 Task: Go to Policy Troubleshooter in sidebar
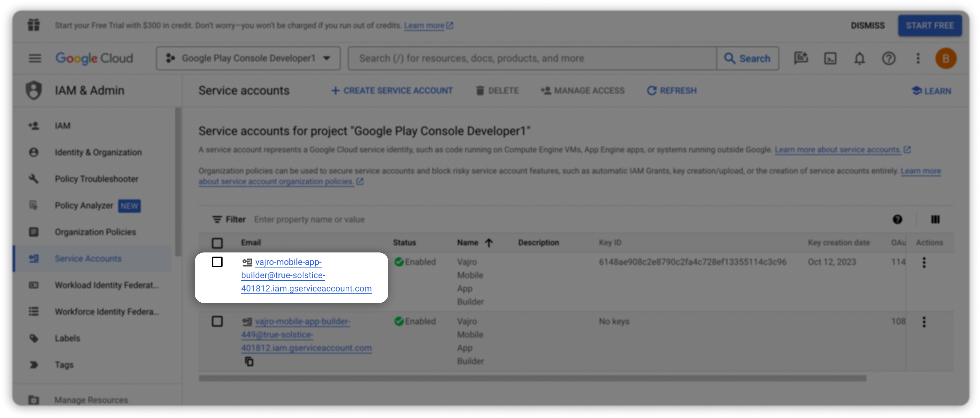pos(96,179)
